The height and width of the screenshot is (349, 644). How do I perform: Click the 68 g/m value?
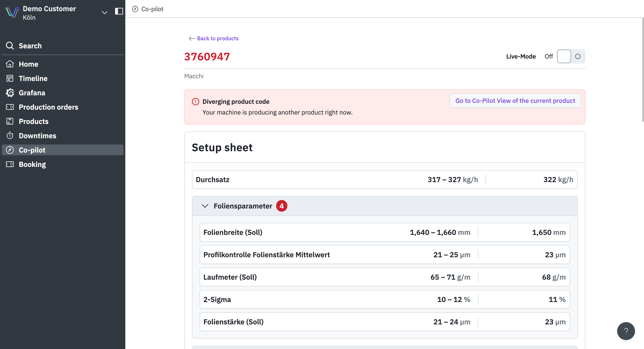tap(554, 277)
